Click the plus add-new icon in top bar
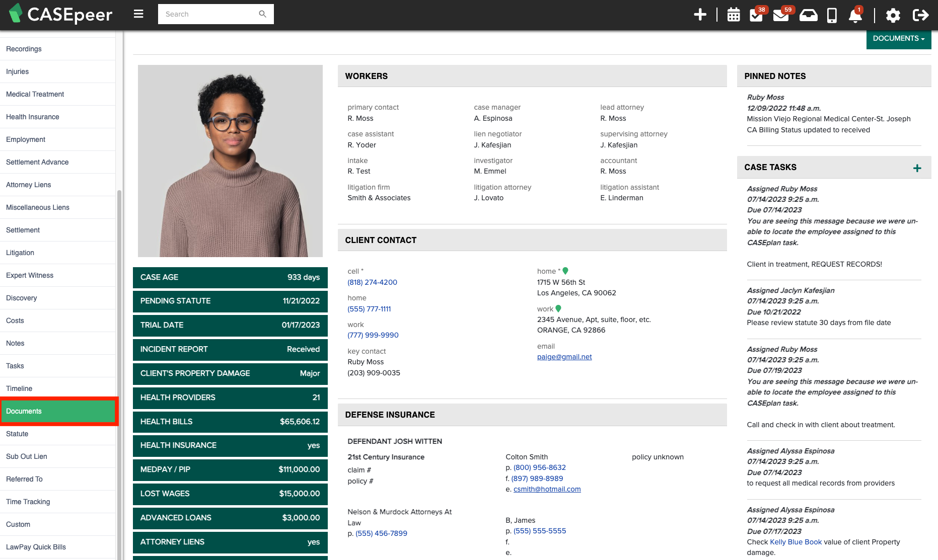 pos(700,15)
